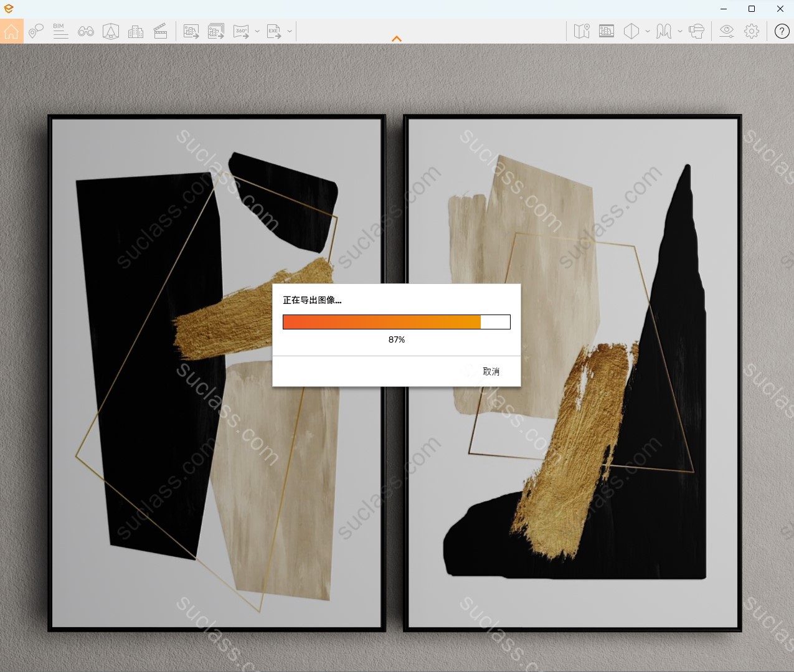Open the asset library buildings icon

coord(136,31)
